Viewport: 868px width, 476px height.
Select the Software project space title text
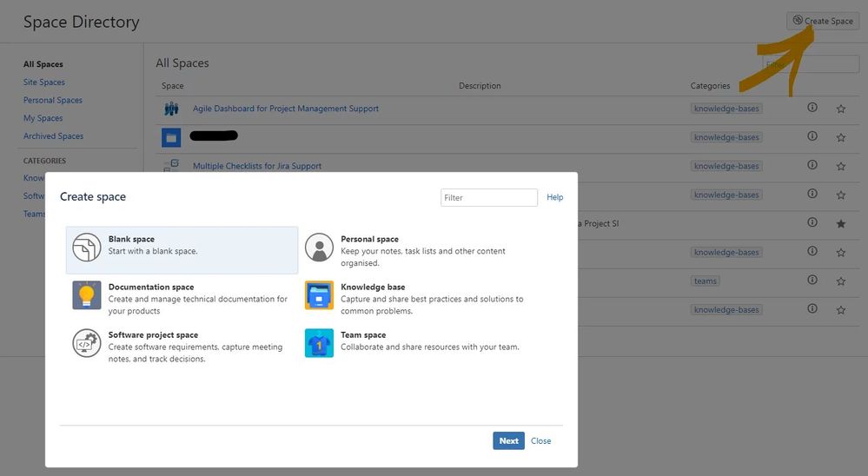point(153,335)
